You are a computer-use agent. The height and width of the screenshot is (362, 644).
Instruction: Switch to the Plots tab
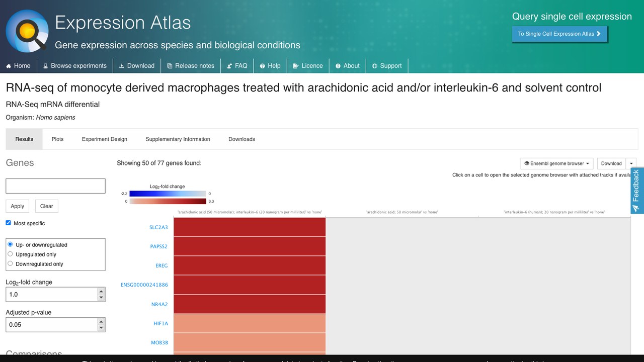click(58, 139)
